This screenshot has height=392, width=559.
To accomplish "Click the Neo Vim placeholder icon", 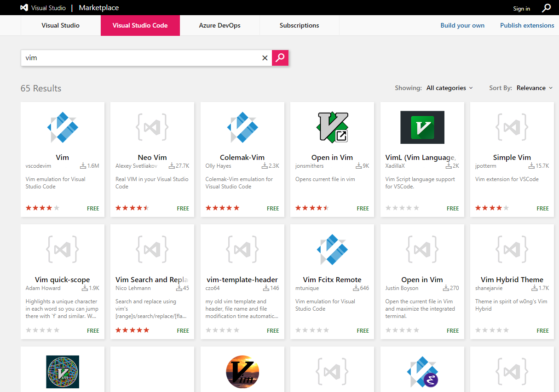I will click(x=152, y=127).
